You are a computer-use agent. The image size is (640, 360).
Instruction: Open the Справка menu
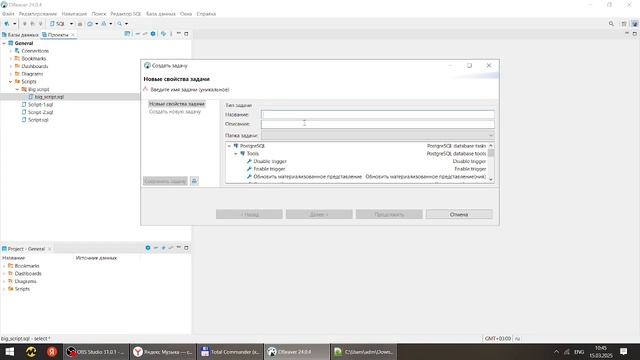coord(206,14)
